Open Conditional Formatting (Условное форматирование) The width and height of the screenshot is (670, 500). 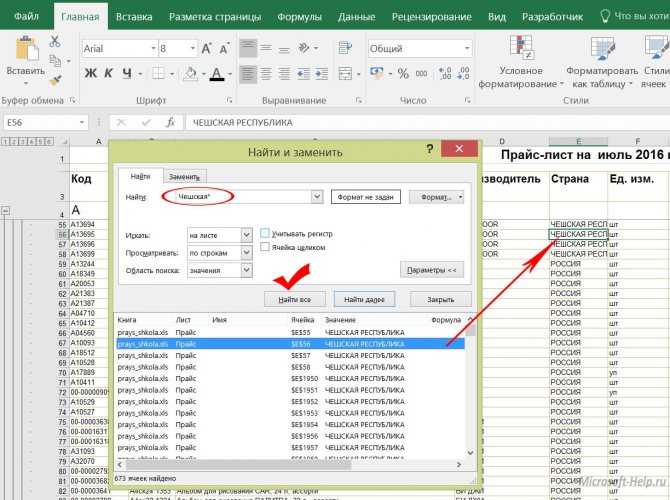tap(520, 62)
